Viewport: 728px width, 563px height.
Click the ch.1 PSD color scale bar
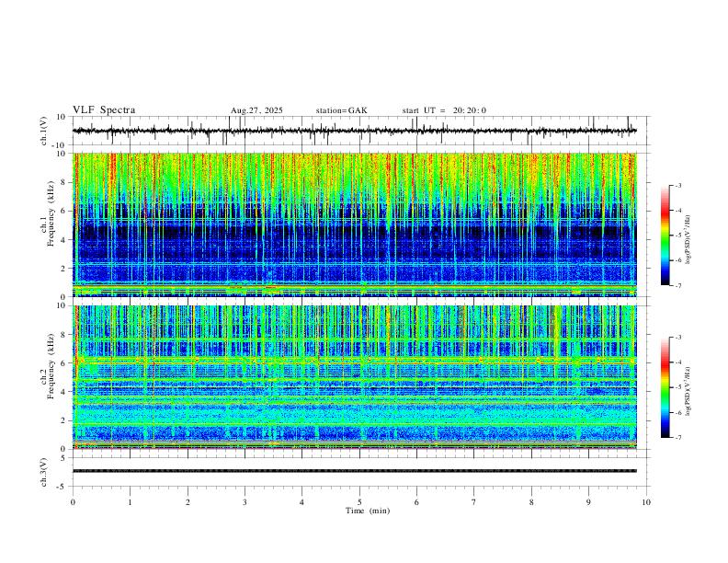coord(665,236)
